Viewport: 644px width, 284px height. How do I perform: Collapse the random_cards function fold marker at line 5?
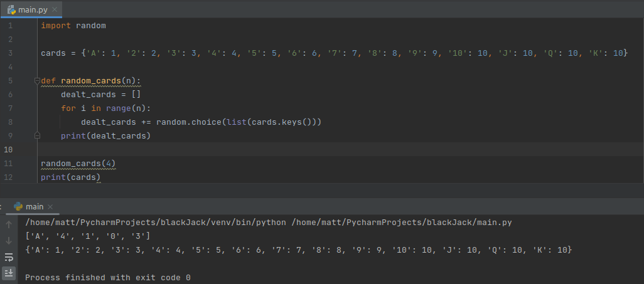pos(37,81)
